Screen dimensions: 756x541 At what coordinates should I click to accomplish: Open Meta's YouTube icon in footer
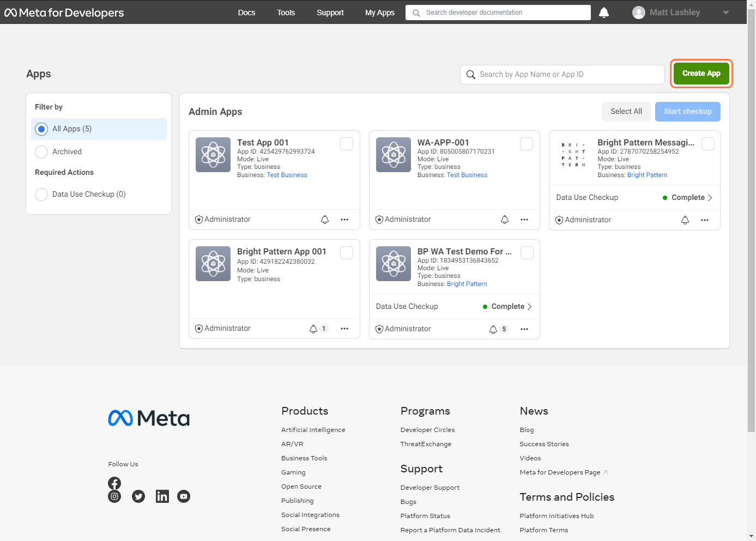coord(184,496)
